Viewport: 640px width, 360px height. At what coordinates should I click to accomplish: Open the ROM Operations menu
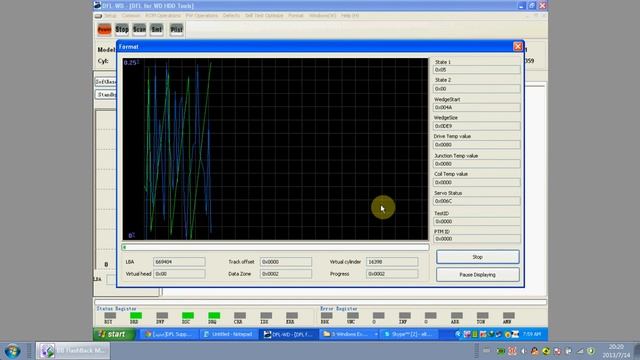pyautogui.click(x=163, y=16)
